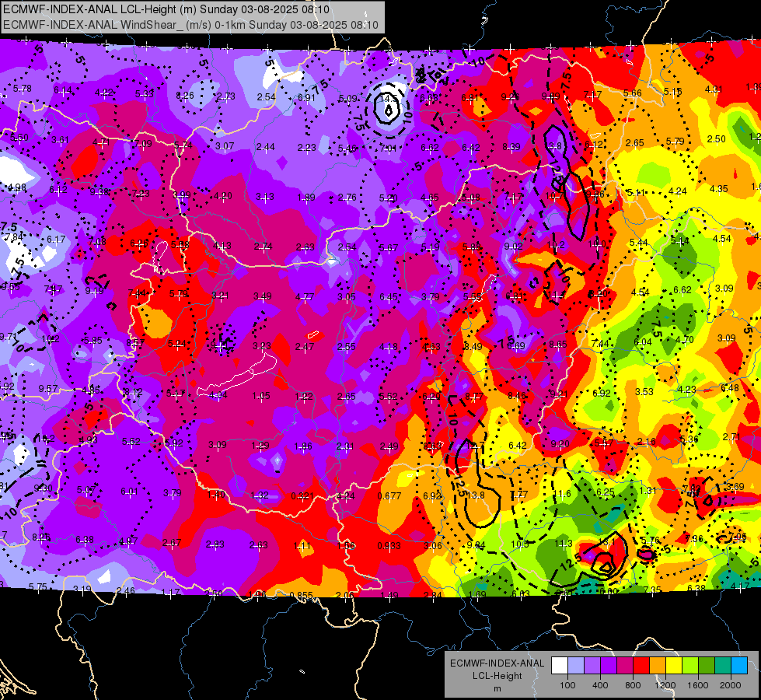The image size is (761, 700).
Task: Click the grid value 2.31
Action: point(346,446)
